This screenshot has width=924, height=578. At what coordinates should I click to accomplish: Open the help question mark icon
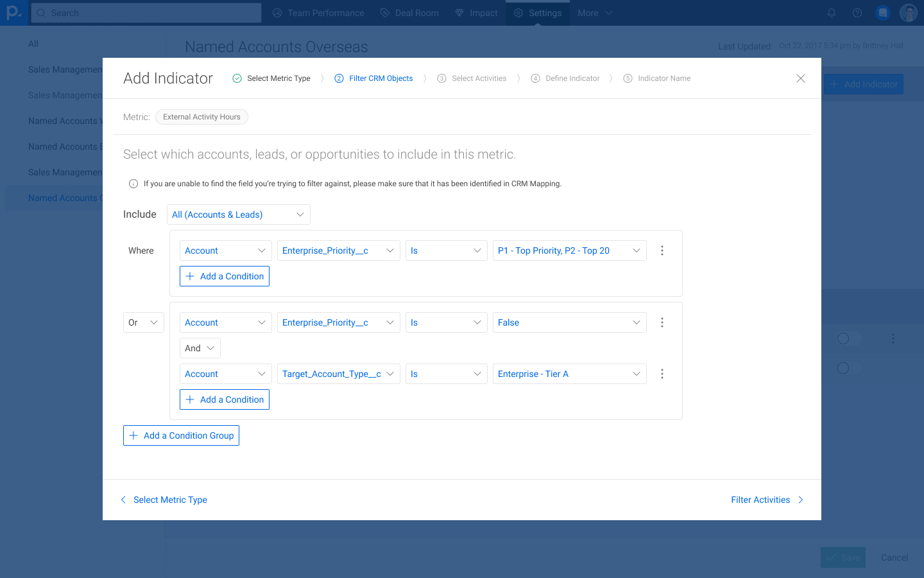coord(857,13)
